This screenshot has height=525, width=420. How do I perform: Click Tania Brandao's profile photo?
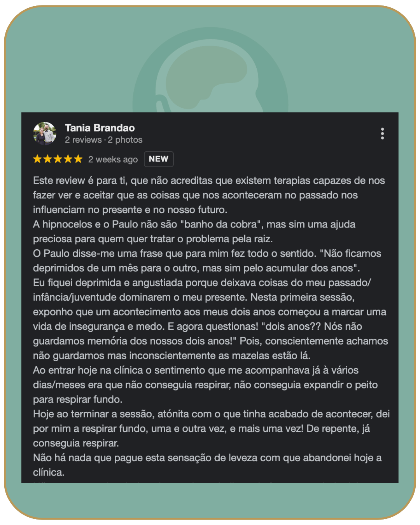[45, 133]
